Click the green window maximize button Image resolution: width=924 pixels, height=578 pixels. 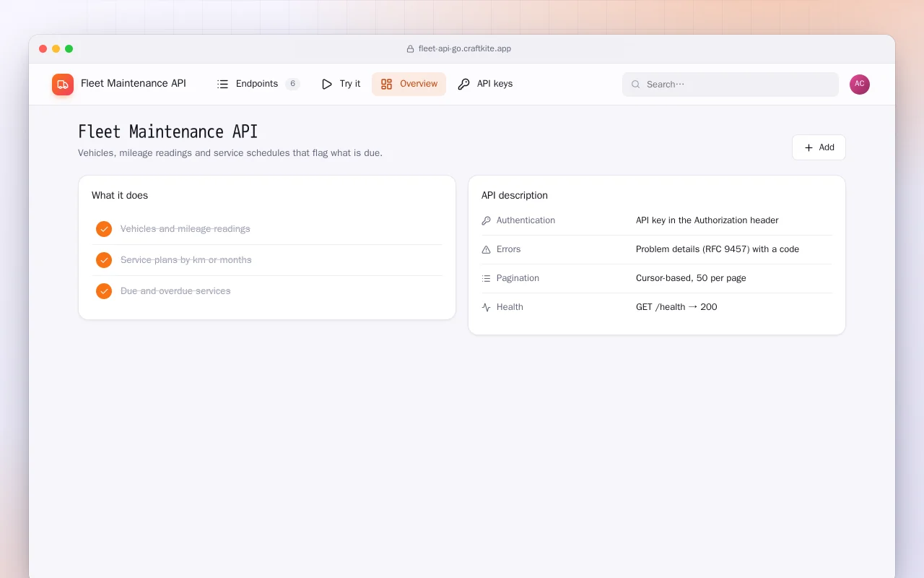(69, 49)
